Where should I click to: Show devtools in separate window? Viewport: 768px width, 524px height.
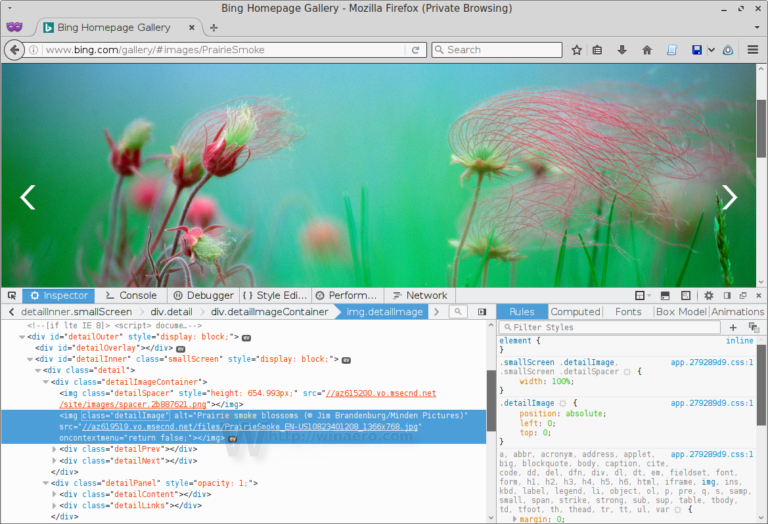pos(743,295)
